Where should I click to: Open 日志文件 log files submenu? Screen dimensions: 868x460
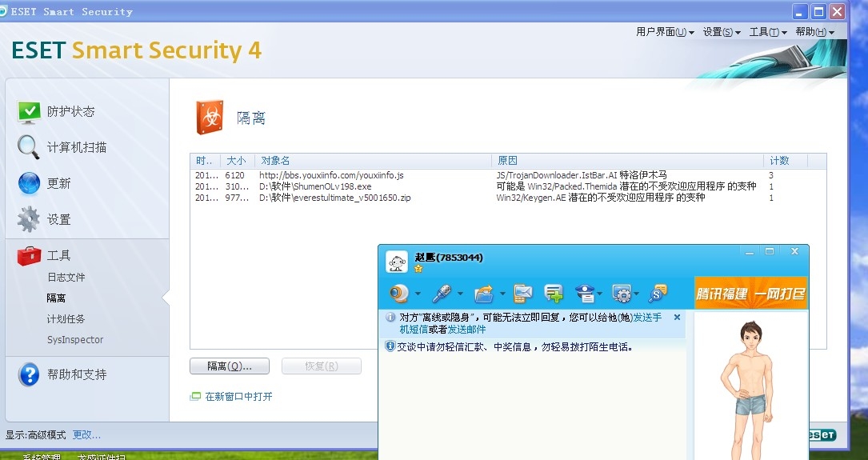click(66, 278)
